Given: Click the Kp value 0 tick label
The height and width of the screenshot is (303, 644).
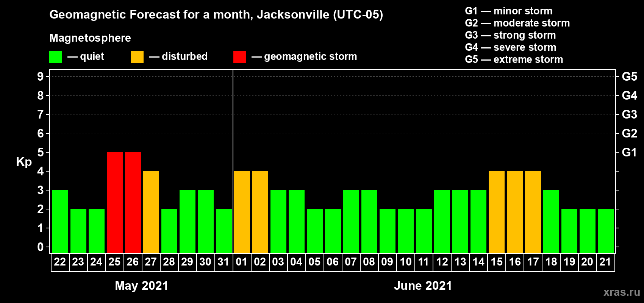Looking at the screenshot, I should [41, 247].
